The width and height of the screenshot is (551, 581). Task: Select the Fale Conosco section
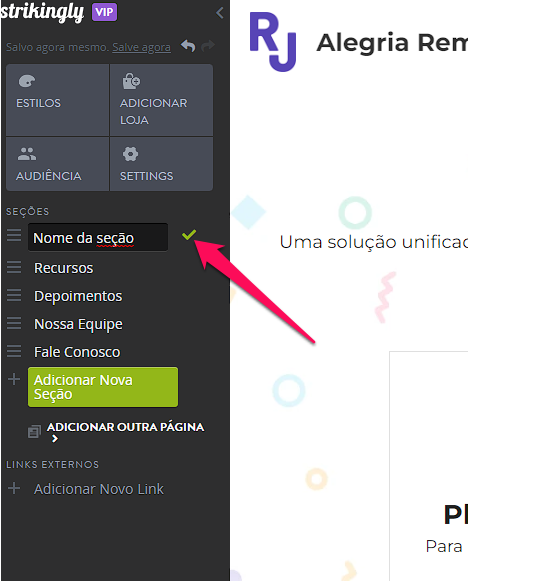[77, 352]
